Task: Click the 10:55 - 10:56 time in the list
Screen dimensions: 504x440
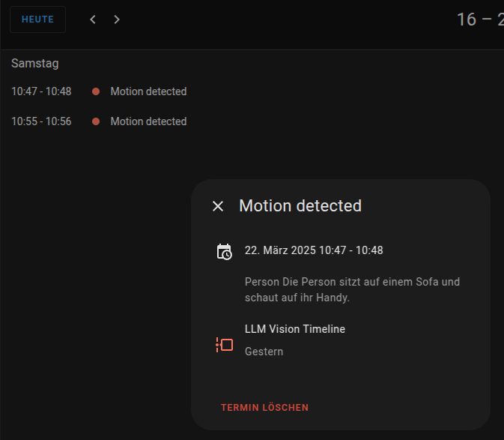Action: pyautogui.click(x=41, y=121)
